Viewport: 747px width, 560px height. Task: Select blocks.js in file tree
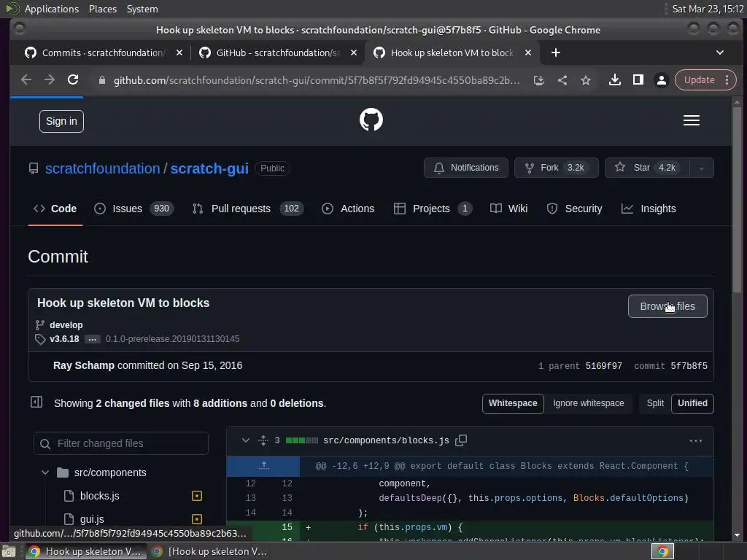point(99,496)
